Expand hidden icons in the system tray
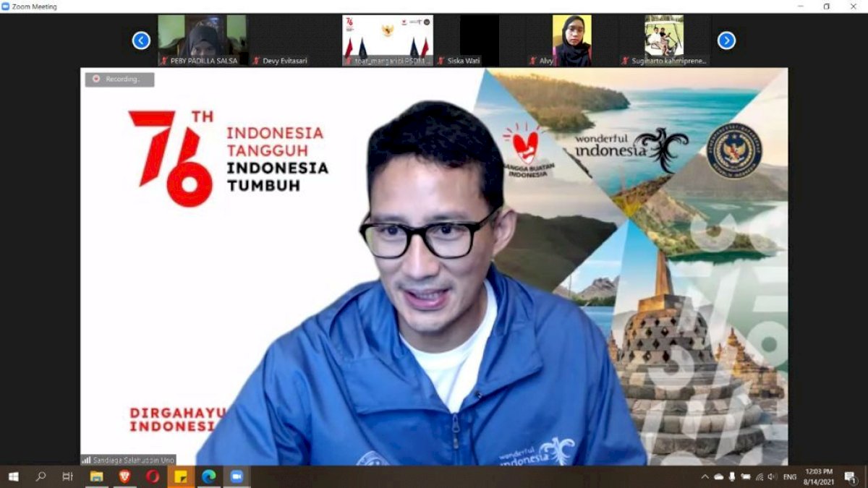This screenshot has height=488, width=868. coord(704,477)
